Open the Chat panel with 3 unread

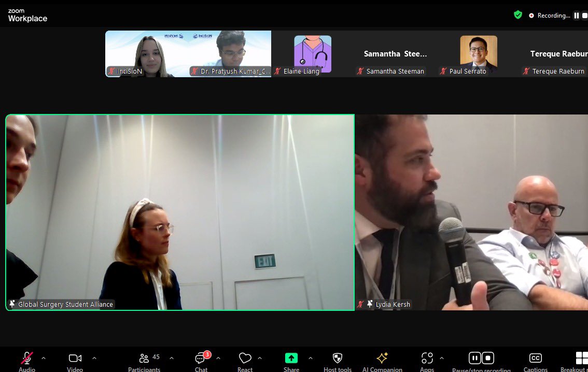coord(201,359)
